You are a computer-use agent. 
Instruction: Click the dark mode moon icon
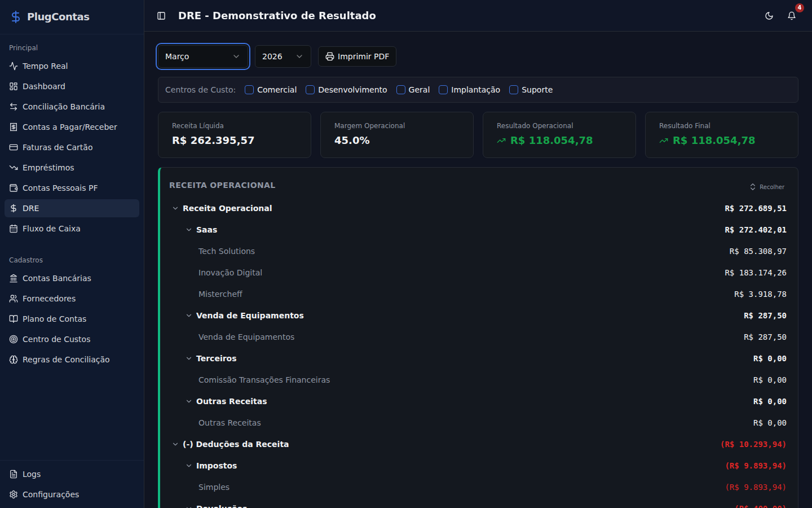click(x=769, y=16)
